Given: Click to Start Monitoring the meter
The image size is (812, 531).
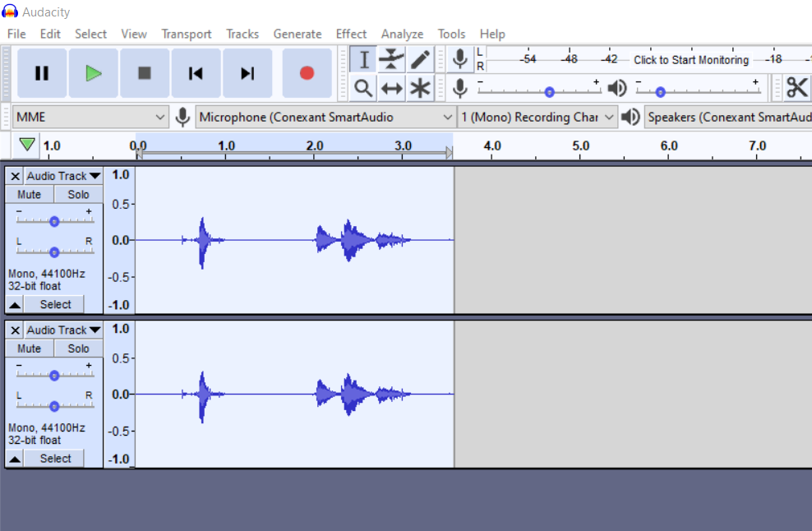Looking at the screenshot, I should coord(690,59).
